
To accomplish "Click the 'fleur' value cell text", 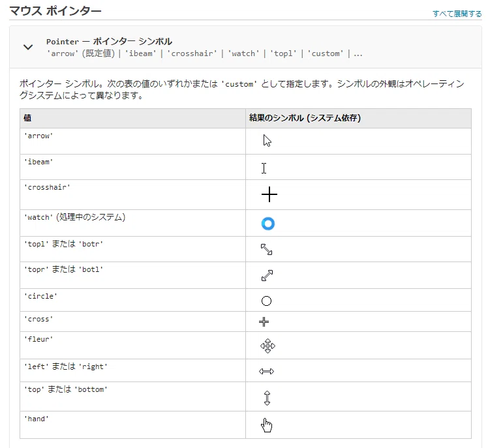I will tap(38, 339).
